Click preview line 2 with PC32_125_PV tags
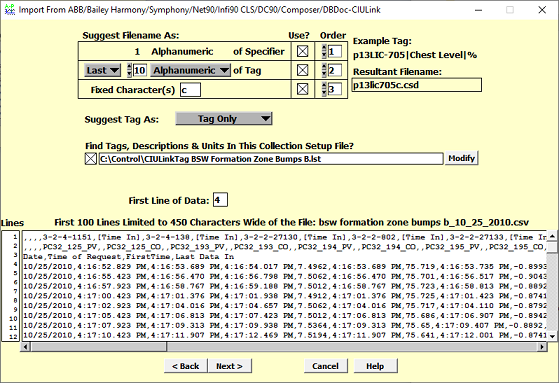Screen dimensions: 559x383 (284, 247)
